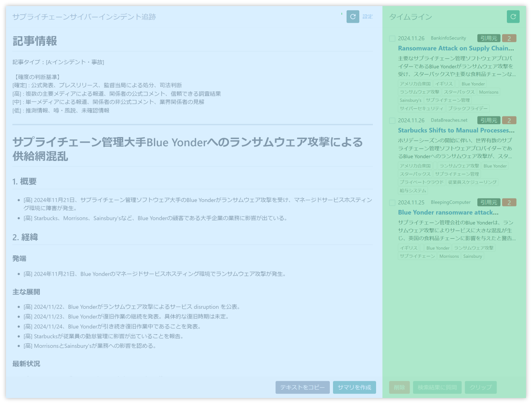Open article Starbucks Shifts to Manual Processes…
This screenshot has width=532, height=404.
[x=456, y=130]
